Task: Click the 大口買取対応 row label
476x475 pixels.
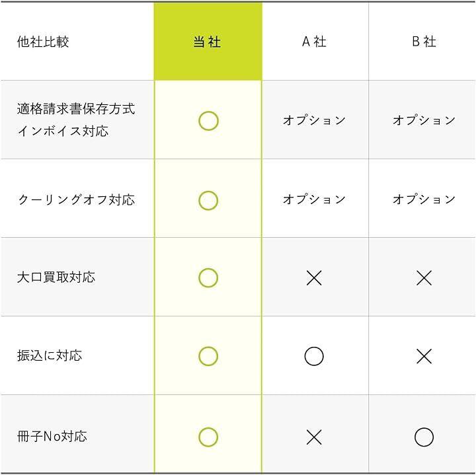Action: pyautogui.click(x=56, y=277)
